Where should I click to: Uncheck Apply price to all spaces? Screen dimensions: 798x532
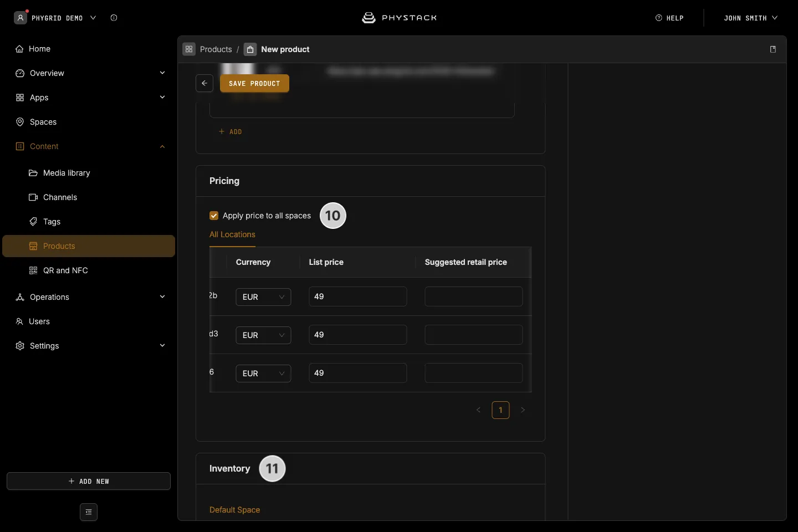pos(214,216)
